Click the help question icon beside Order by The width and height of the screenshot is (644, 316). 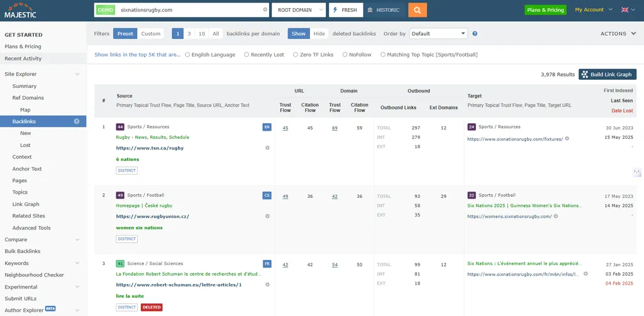pyautogui.click(x=475, y=34)
